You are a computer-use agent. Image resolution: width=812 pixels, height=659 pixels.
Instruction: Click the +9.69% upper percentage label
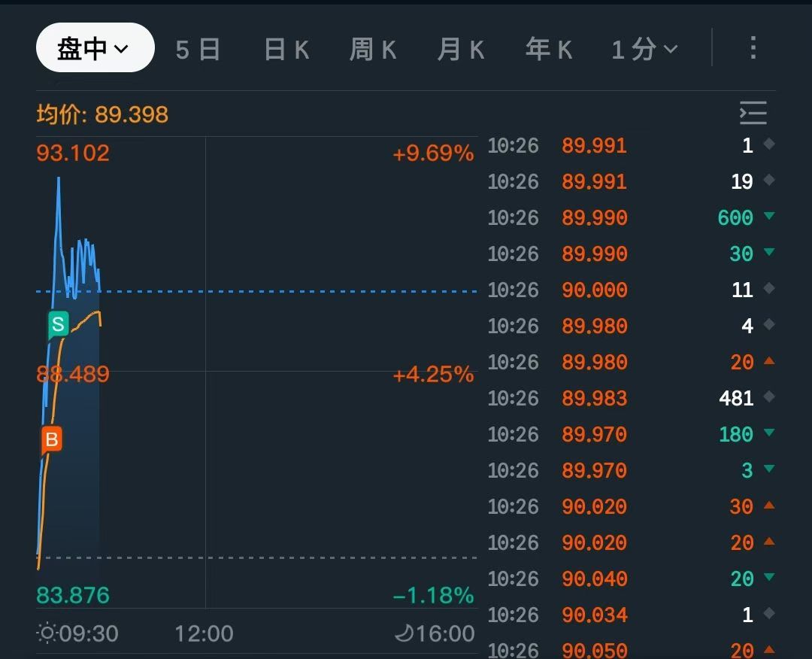point(433,153)
